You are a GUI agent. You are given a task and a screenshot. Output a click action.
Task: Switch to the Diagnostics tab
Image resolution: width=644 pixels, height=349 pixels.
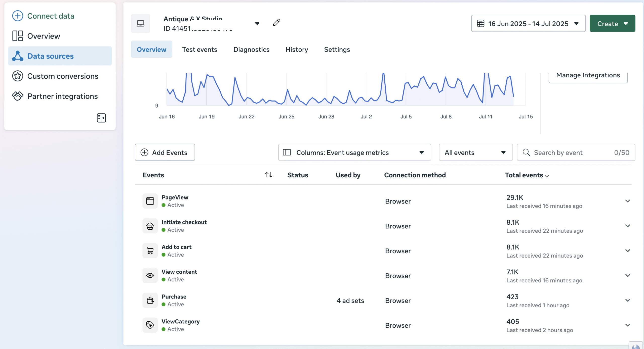click(x=251, y=49)
